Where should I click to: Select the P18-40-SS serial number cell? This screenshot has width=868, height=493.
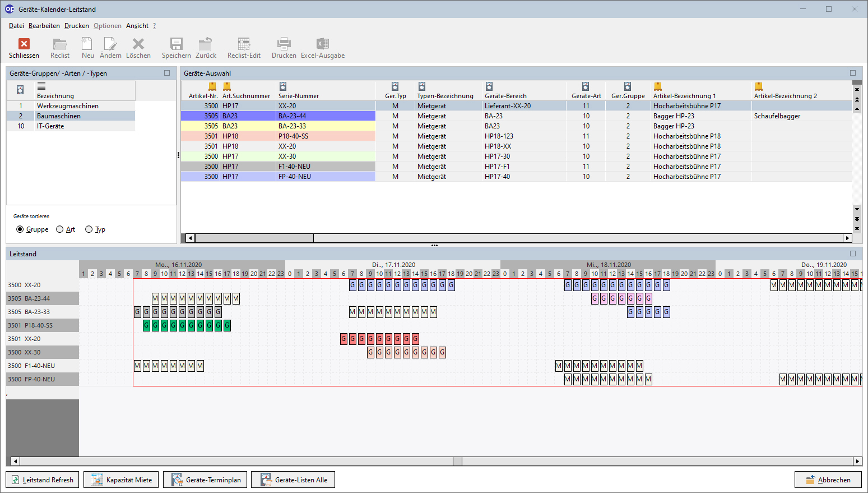tap(326, 136)
